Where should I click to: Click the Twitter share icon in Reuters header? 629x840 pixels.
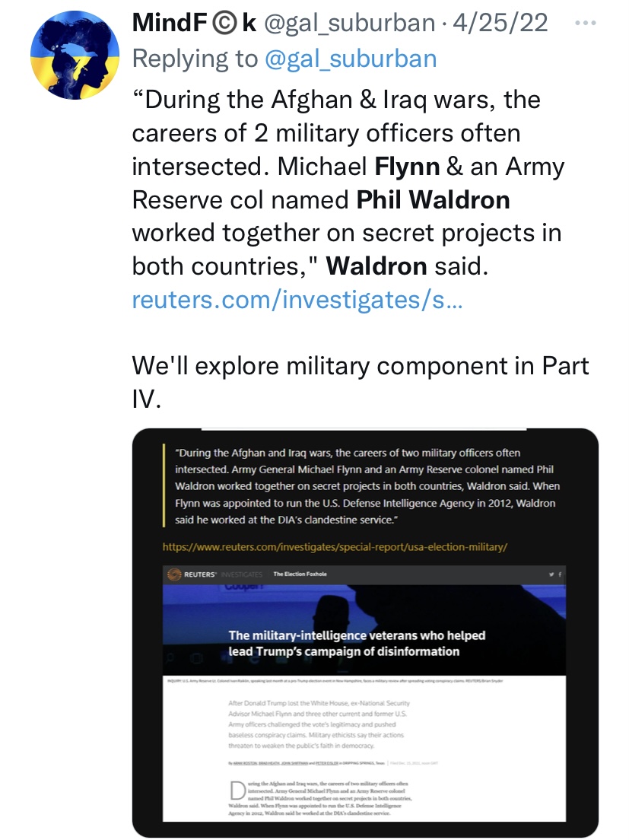pyautogui.click(x=551, y=574)
